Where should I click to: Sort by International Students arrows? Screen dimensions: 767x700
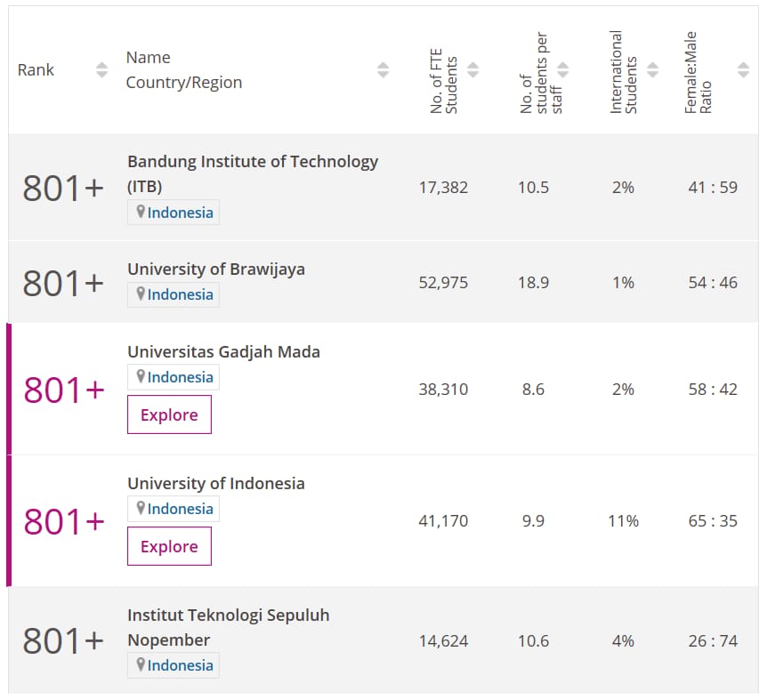tap(652, 69)
